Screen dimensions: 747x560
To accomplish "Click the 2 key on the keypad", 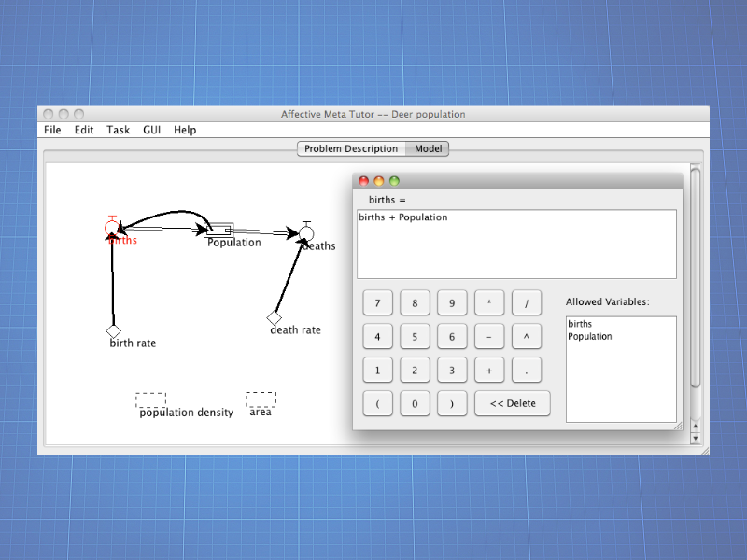I will click(415, 370).
